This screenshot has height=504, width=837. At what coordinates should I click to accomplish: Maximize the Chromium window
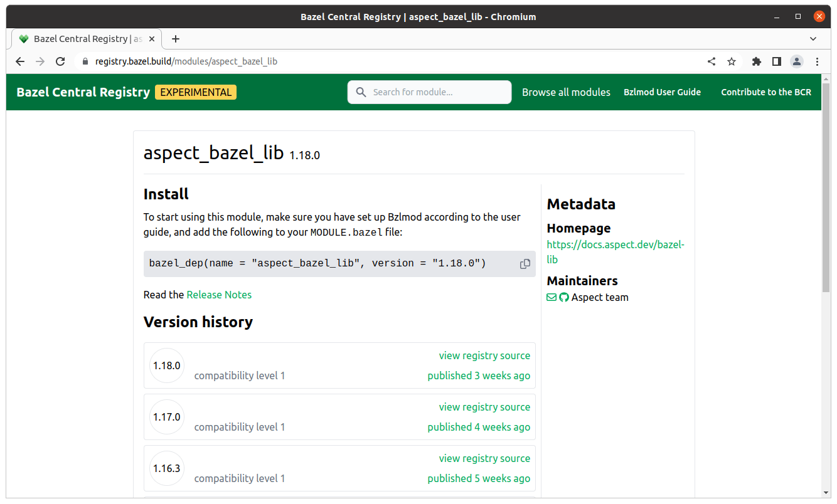(x=798, y=17)
